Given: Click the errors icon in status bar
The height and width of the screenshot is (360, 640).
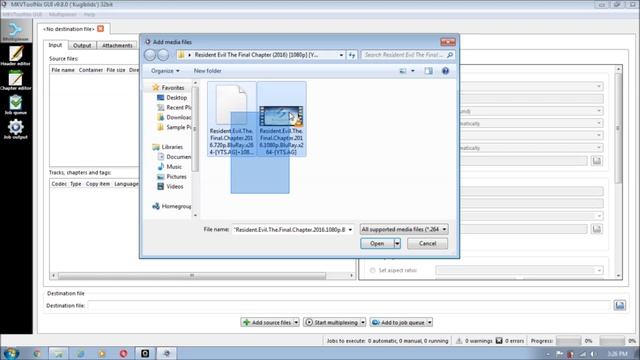Looking at the screenshot, I should coord(499,341).
